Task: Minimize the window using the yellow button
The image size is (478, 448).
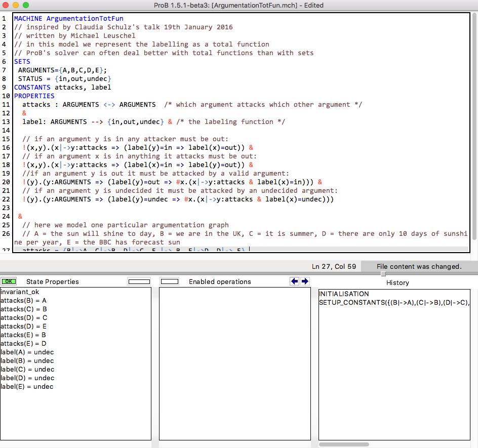Action: [x=16, y=5]
